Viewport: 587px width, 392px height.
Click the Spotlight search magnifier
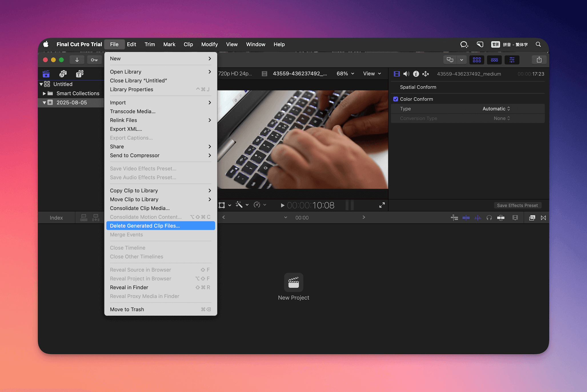pyautogui.click(x=538, y=44)
